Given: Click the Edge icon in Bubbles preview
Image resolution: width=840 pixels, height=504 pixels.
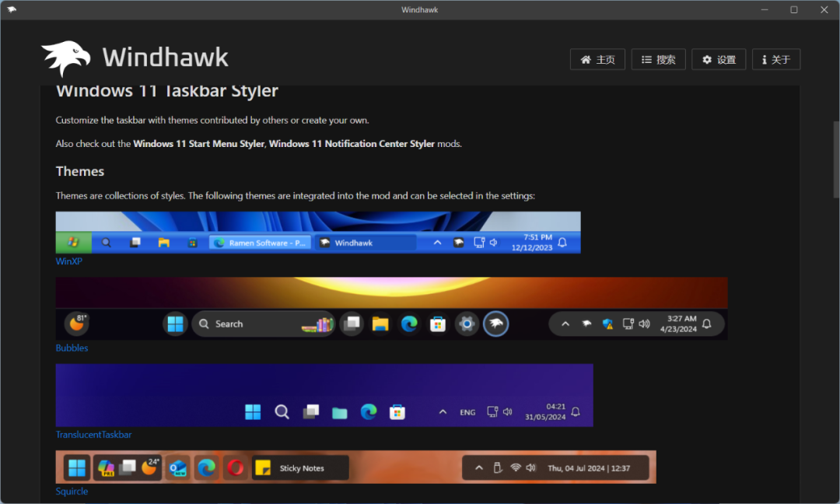Looking at the screenshot, I should click(x=409, y=324).
